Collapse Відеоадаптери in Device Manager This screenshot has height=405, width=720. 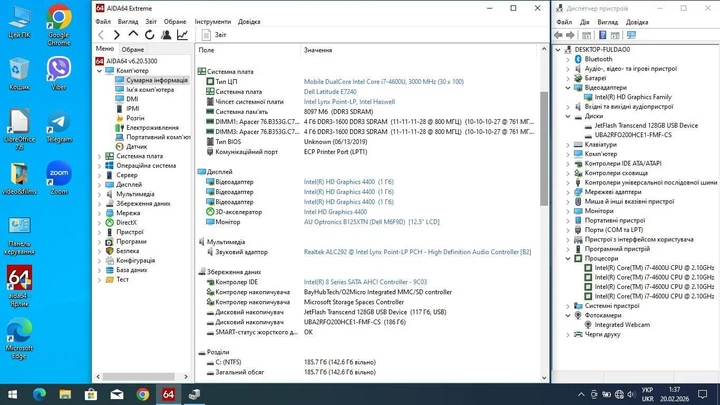(568, 88)
